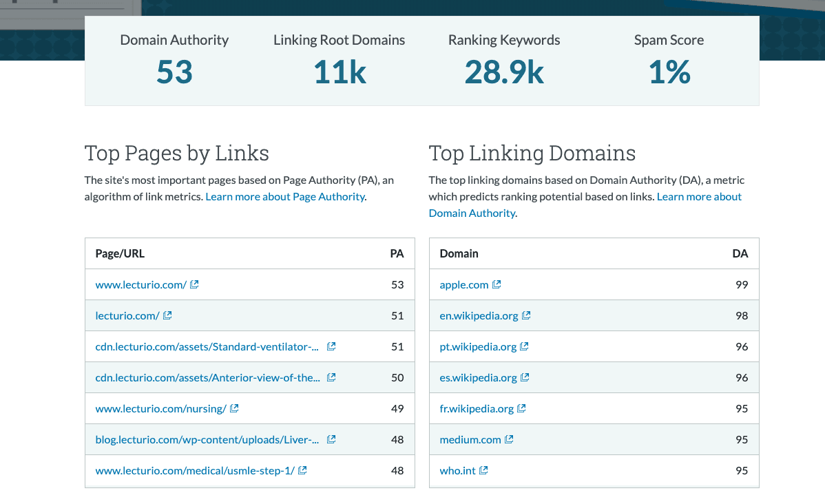Click external icon for Anterior-view-of-the asset row
Screen dimensions: 825x504
click(x=331, y=377)
